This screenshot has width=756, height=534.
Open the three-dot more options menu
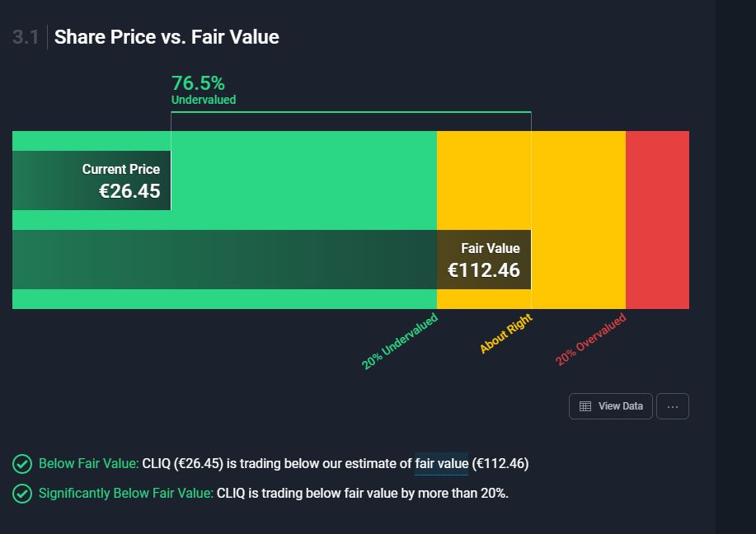click(673, 406)
